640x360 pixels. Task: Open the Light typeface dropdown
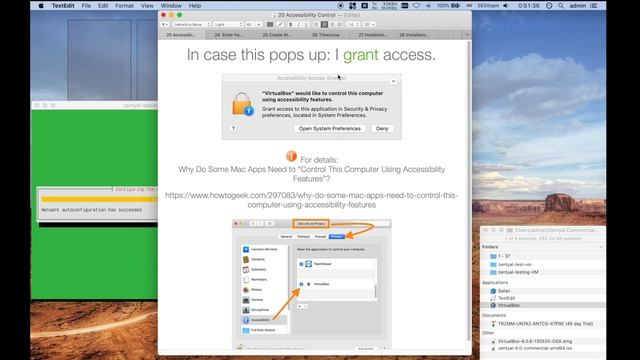tap(228, 24)
